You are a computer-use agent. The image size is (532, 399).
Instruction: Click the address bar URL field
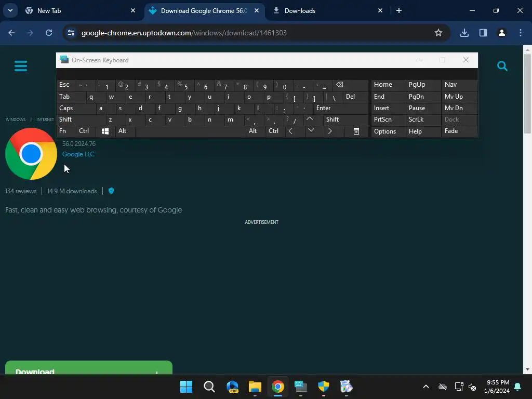[256, 33]
